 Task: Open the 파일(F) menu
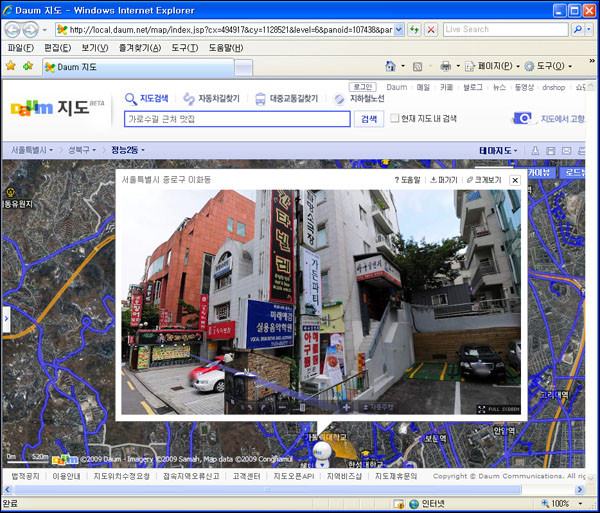pyautogui.click(x=21, y=48)
